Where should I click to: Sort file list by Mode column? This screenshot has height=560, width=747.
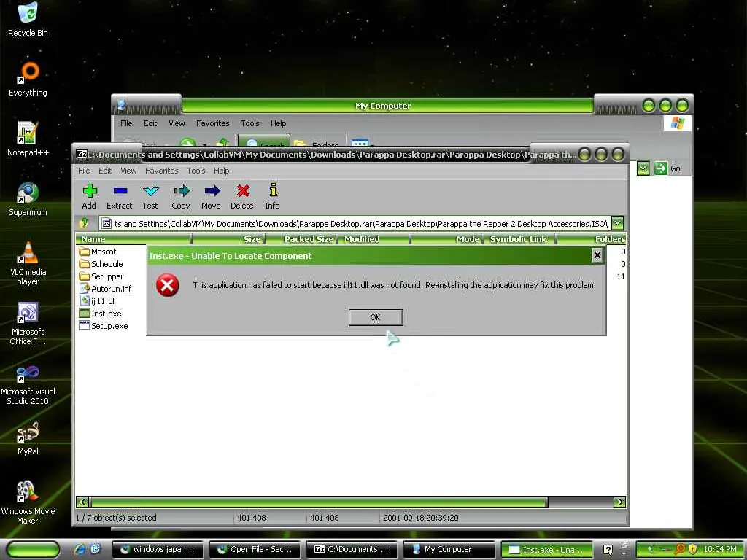tap(447, 239)
